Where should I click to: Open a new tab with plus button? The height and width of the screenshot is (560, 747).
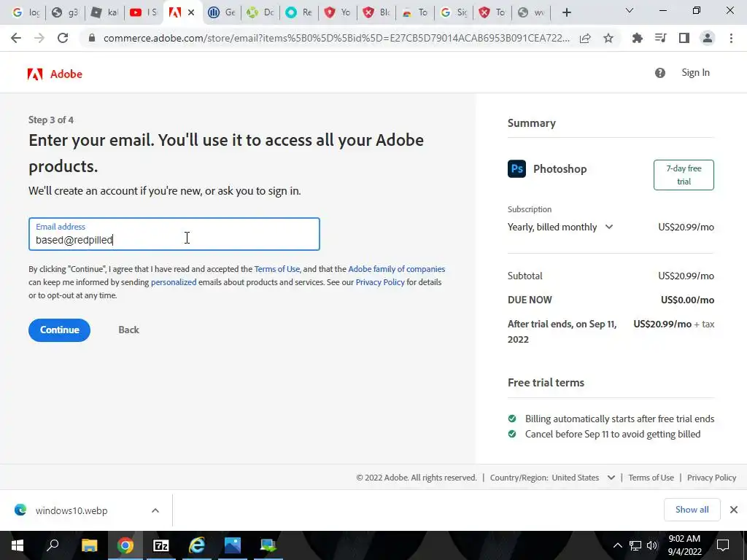coord(566,12)
